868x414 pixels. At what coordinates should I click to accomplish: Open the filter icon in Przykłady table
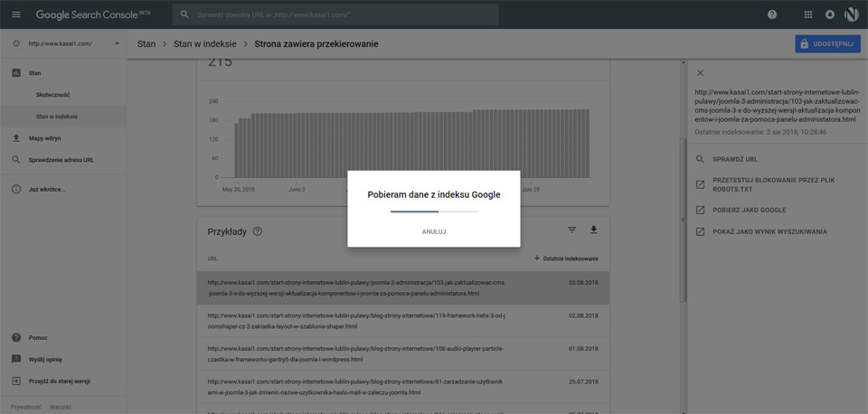pos(571,230)
